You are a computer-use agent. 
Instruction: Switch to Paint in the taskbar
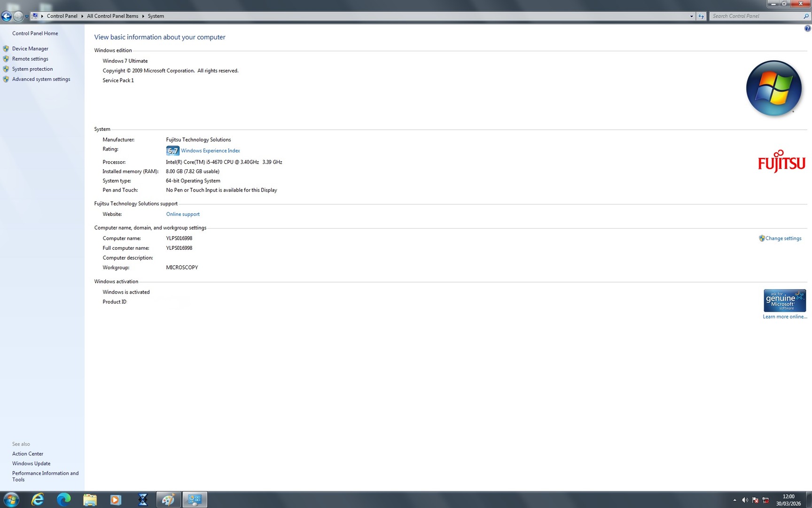168,500
